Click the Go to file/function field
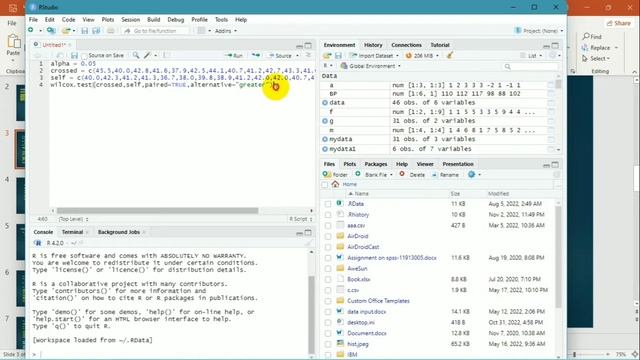 [156, 31]
